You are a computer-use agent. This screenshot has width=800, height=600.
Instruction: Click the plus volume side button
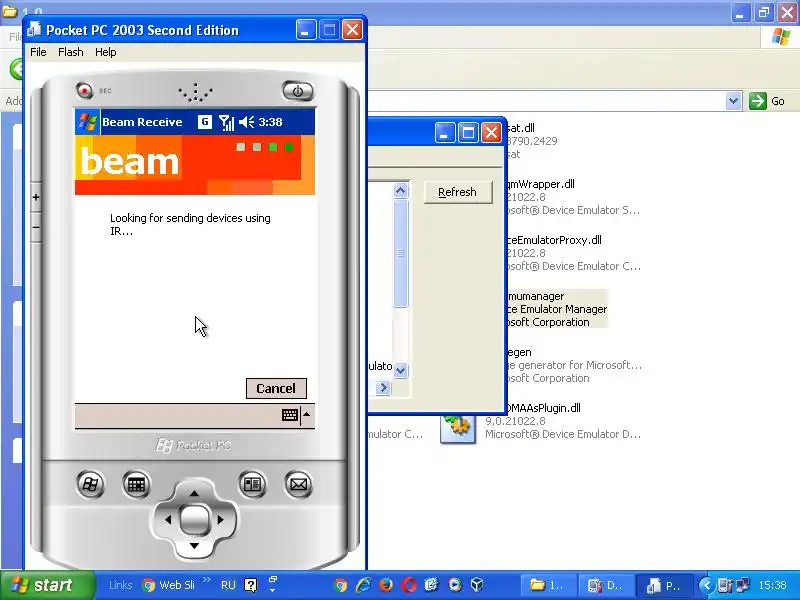[x=36, y=197]
